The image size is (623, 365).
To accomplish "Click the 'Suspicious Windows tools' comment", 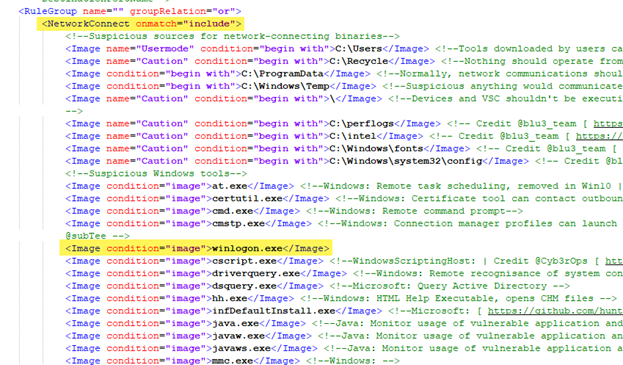I will tap(156, 174).
